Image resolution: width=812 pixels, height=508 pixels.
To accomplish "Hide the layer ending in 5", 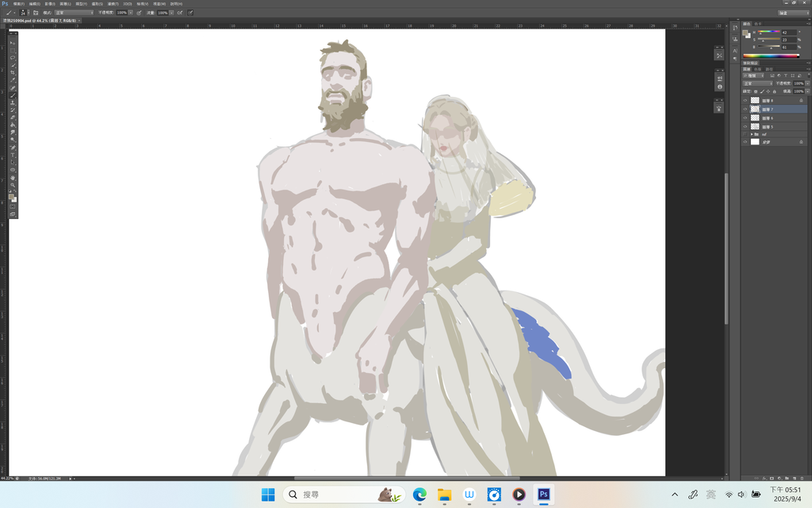I will pos(745,126).
